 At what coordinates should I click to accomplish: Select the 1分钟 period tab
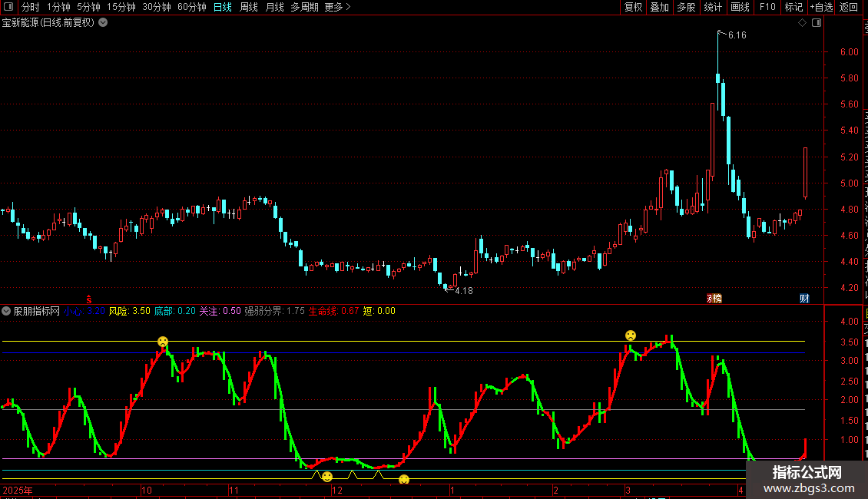pos(58,7)
